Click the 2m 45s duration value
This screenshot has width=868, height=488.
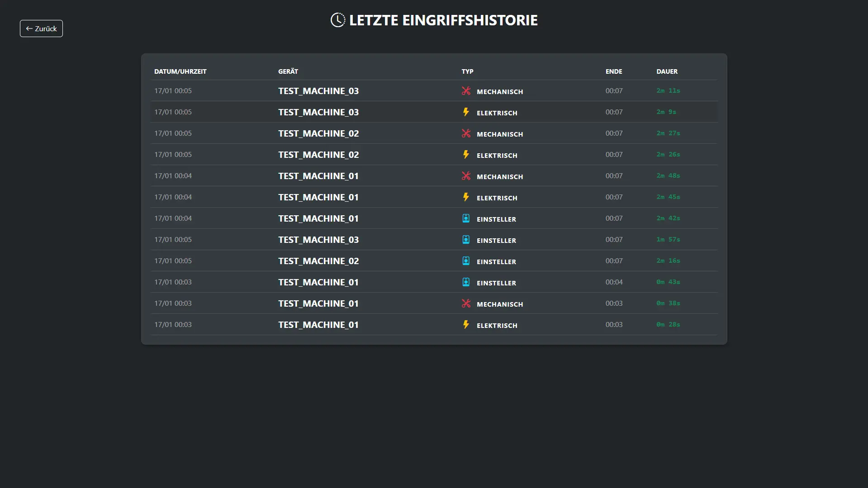tap(668, 197)
